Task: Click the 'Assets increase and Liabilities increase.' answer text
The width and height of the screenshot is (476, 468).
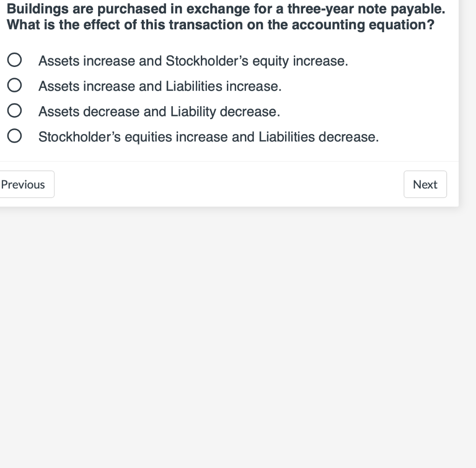Action: click(160, 87)
